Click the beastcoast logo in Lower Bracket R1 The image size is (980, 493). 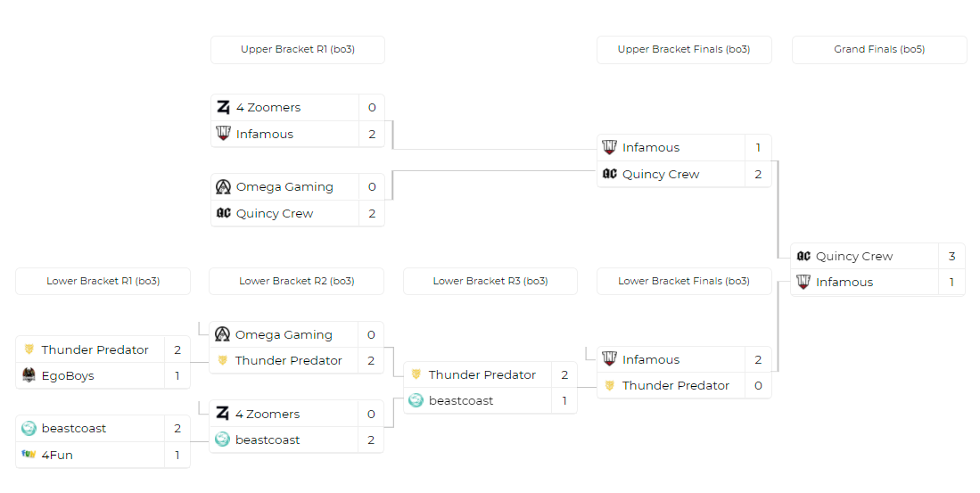[x=29, y=429]
